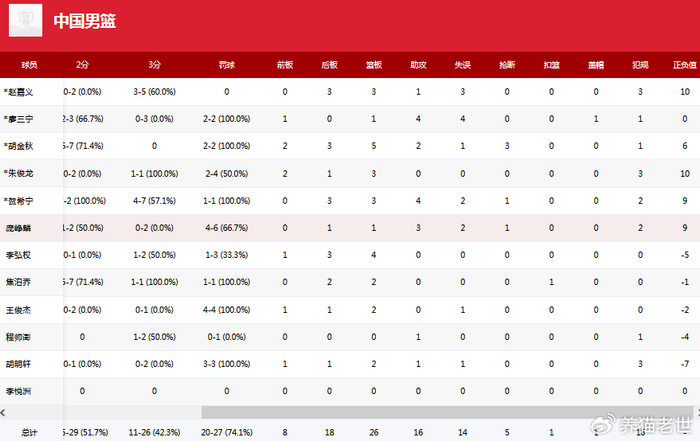Open player 赵嘉义 row
The width and height of the screenshot is (700, 441).
pos(350,92)
